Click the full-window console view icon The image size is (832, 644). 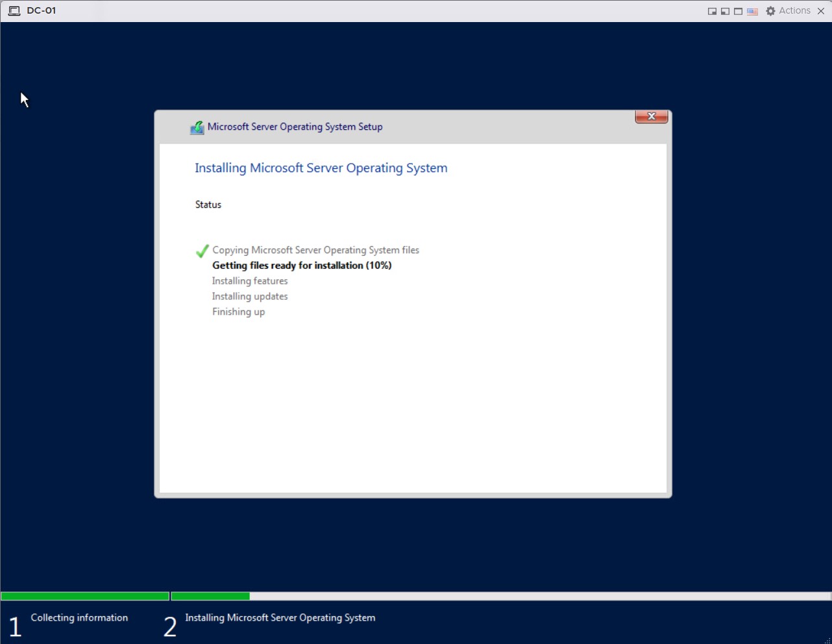coord(738,11)
